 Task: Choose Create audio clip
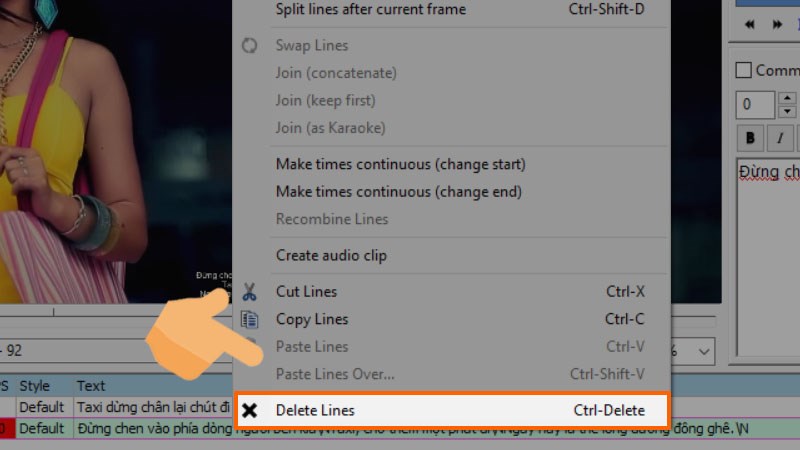tap(331, 255)
